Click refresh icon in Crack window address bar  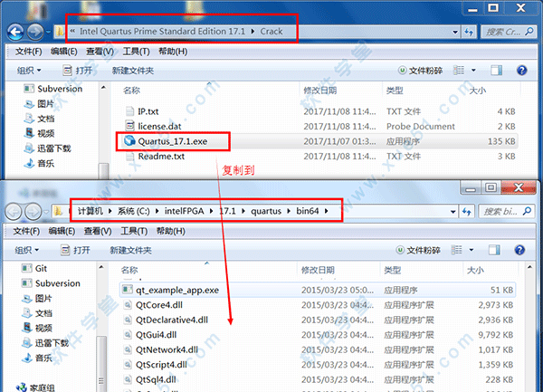click(469, 33)
